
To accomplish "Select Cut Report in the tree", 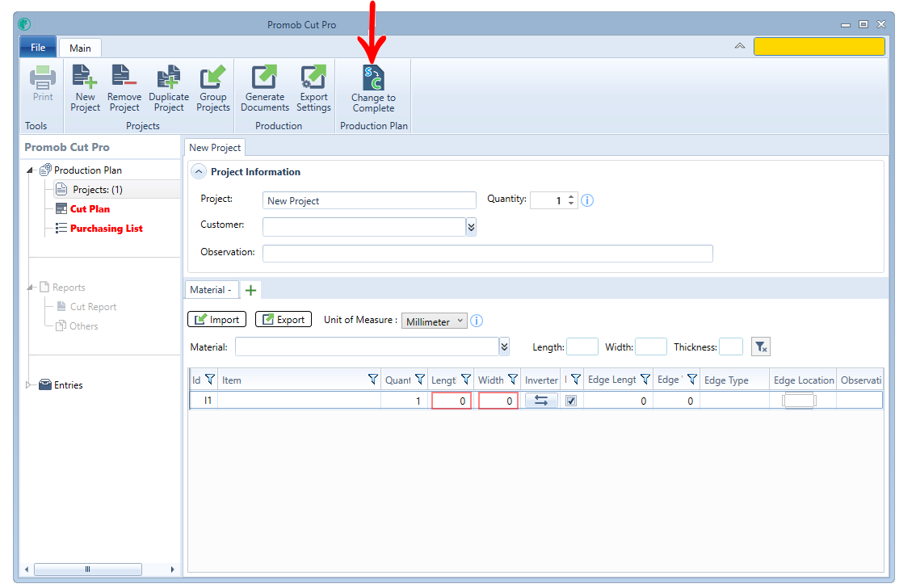I will [93, 307].
